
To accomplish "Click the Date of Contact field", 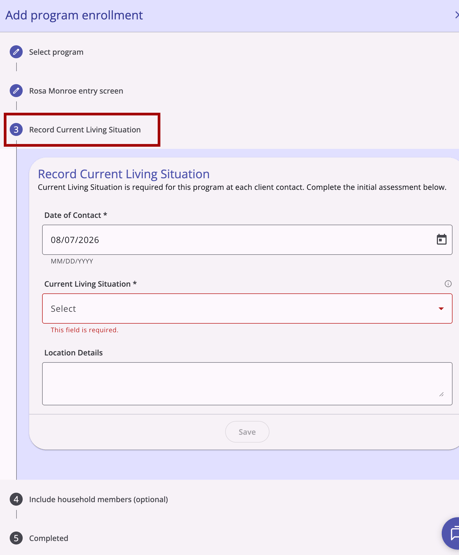I will (x=247, y=240).
